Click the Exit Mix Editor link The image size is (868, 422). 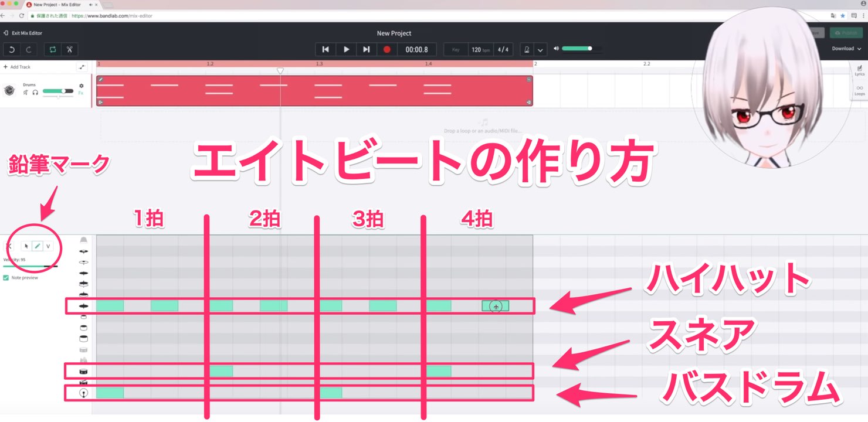click(23, 33)
